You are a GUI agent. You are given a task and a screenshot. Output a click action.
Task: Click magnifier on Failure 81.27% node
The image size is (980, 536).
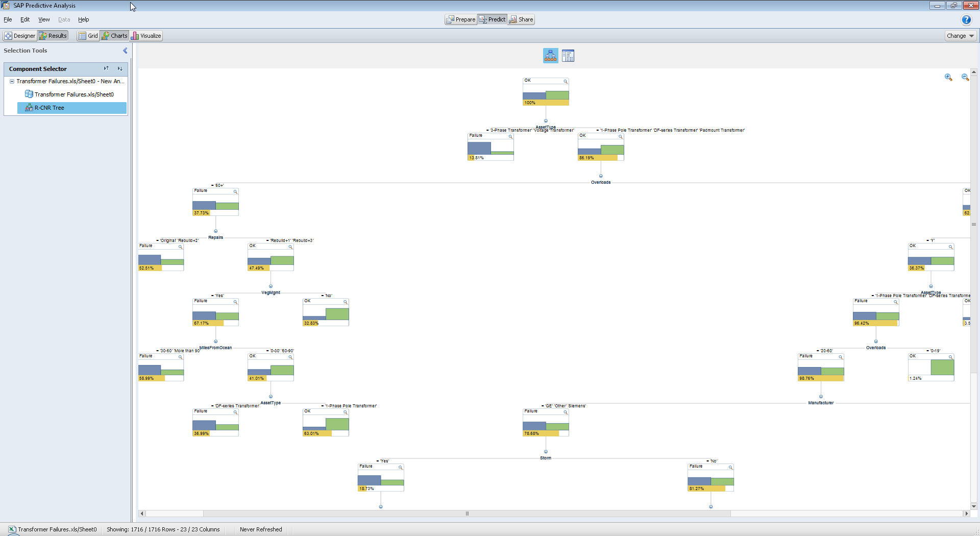tap(730, 467)
